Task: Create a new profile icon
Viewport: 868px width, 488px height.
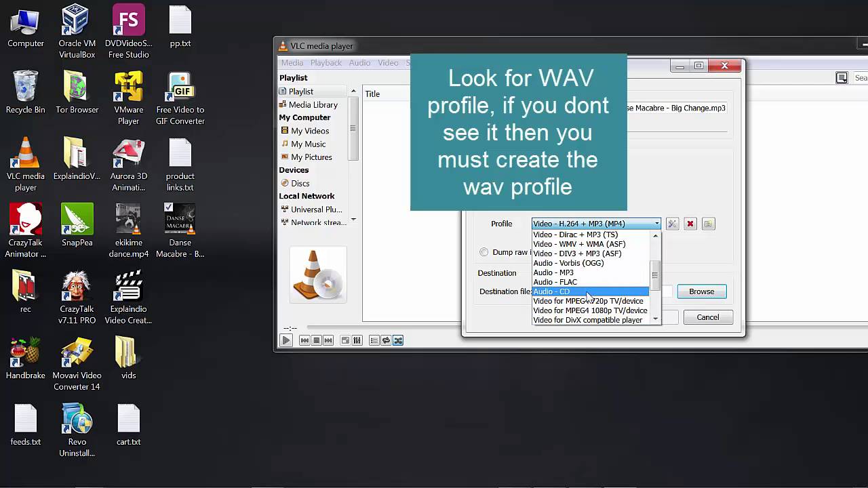Action: (709, 224)
